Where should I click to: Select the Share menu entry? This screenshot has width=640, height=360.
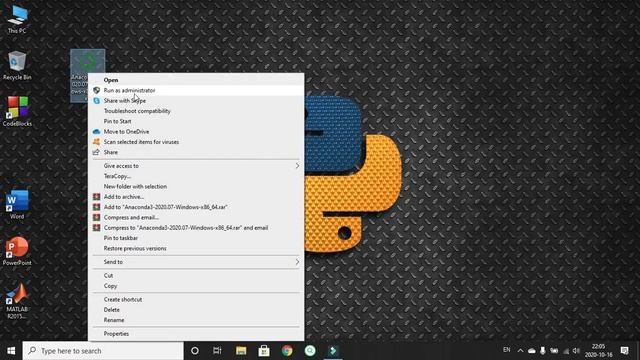(196, 152)
